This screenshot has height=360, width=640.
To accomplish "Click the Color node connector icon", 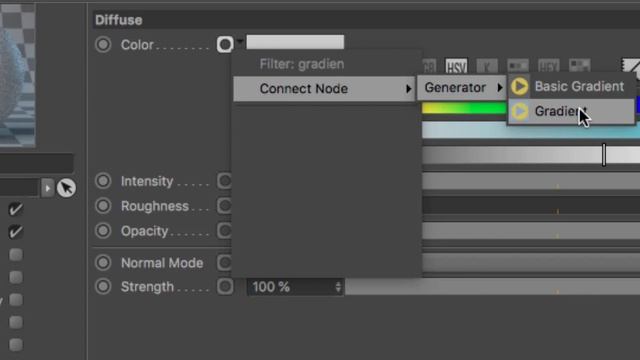I will (225, 44).
